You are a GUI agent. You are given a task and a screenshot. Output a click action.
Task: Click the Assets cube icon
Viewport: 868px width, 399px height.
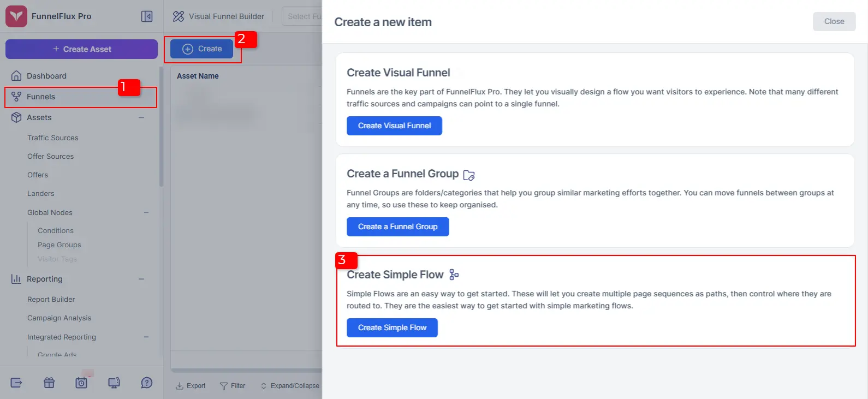(16, 117)
